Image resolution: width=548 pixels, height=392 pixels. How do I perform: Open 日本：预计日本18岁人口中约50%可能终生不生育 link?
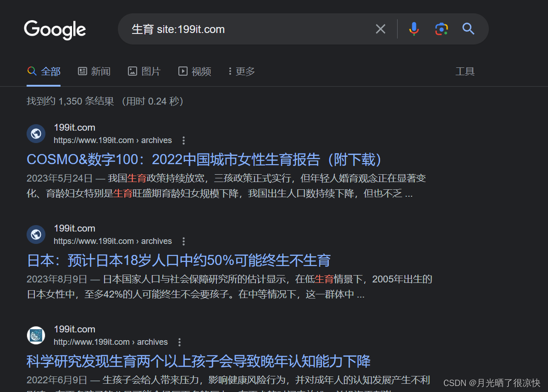(x=178, y=260)
